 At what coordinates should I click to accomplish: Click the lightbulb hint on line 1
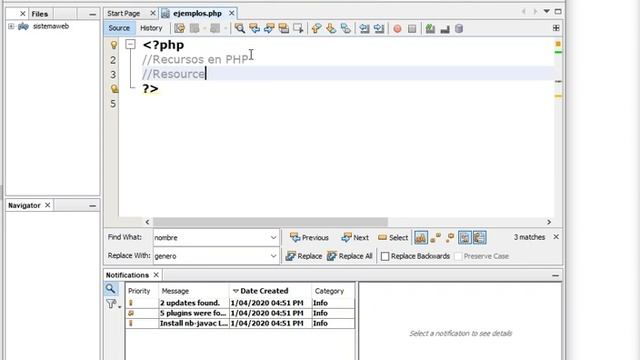(x=114, y=45)
